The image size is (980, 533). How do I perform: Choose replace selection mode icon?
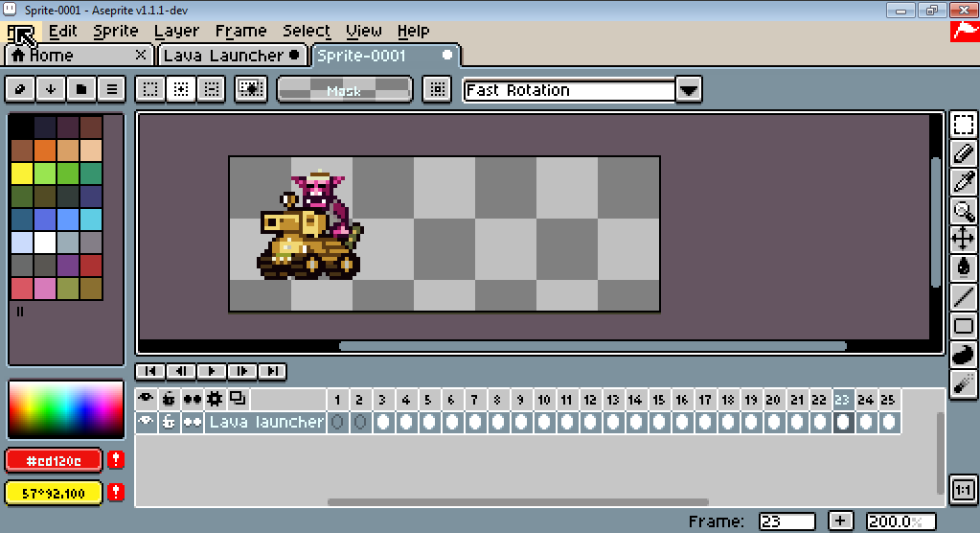click(150, 89)
